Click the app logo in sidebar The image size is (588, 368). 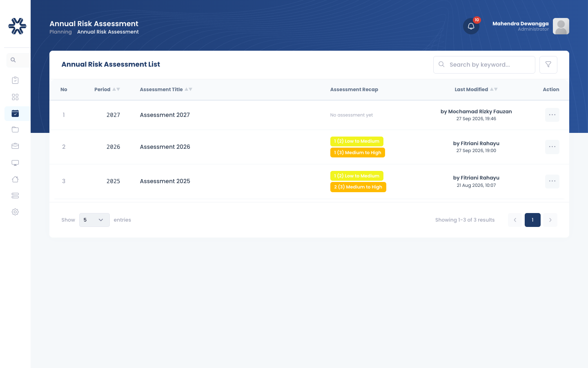pyautogui.click(x=17, y=26)
